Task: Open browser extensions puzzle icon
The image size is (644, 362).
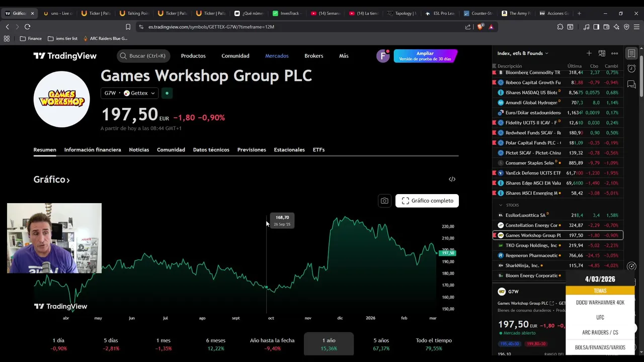Action: [x=560, y=27]
